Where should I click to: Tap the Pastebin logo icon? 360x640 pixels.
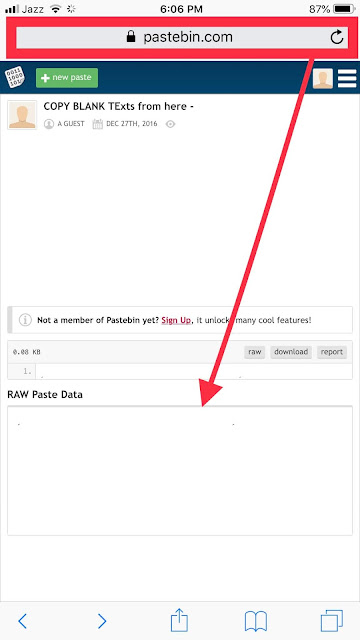click(15, 78)
